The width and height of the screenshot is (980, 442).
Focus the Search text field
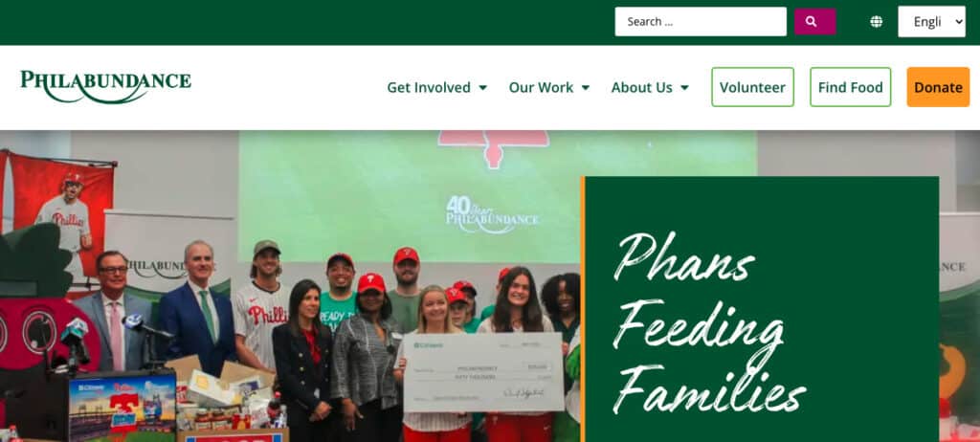pyautogui.click(x=701, y=22)
